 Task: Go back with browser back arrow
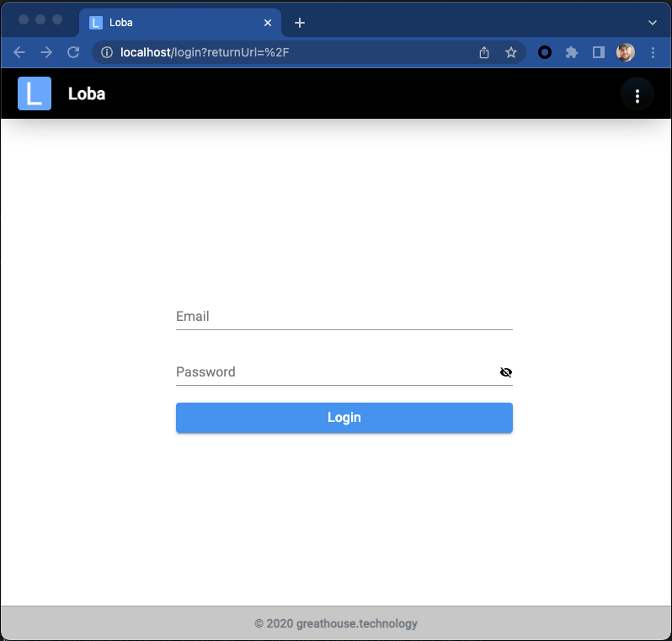[19, 52]
